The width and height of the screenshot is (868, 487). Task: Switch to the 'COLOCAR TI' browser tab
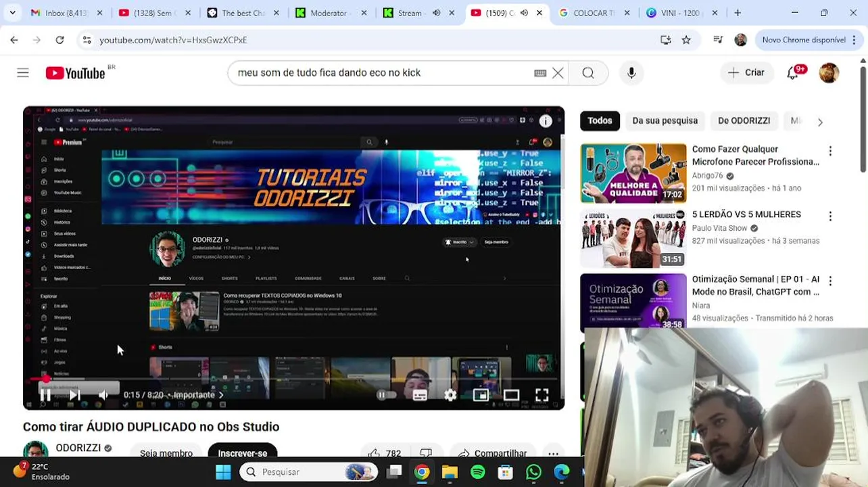(594, 13)
